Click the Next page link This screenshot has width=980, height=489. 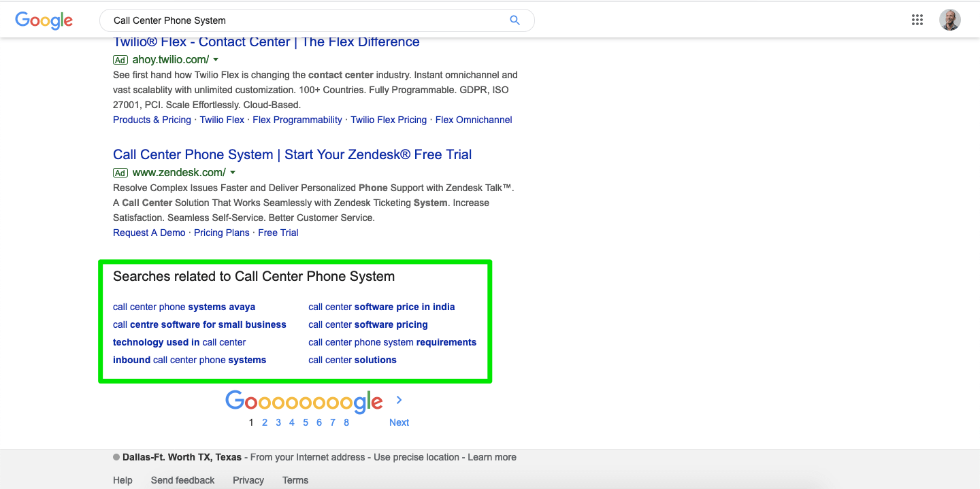399,422
